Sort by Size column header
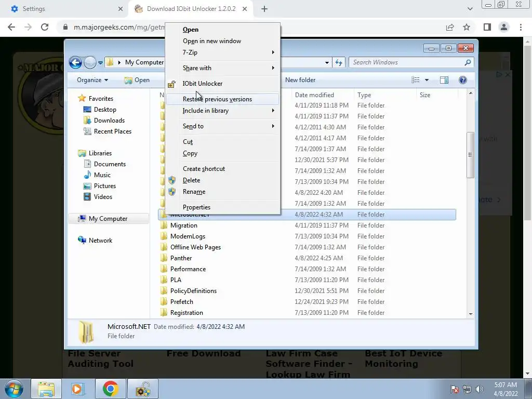The width and height of the screenshot is (532, 399). [436, 95]
